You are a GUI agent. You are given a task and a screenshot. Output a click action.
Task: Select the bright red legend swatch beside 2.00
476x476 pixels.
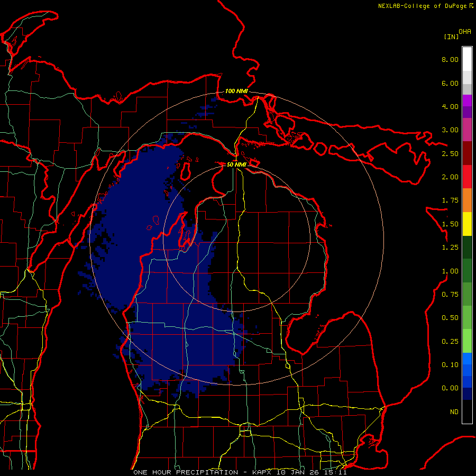pyautogui.click(x=467, y=177)
